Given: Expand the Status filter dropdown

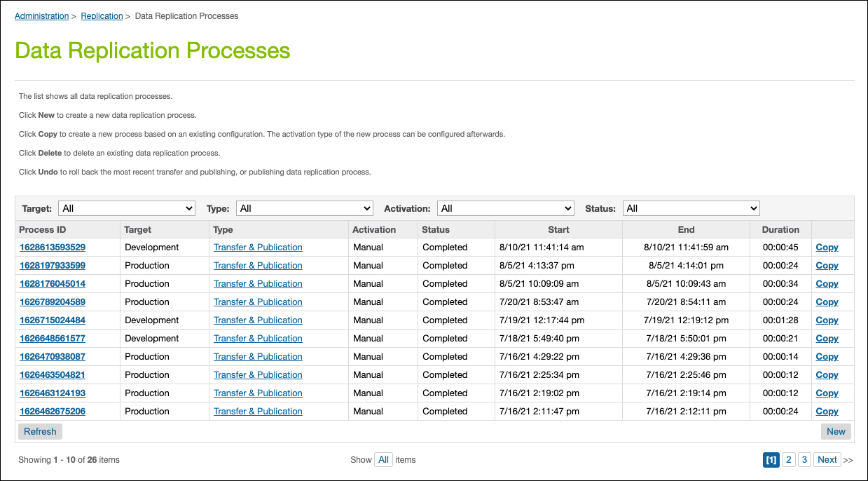Looking at the screenshot, I should point(691,208).
